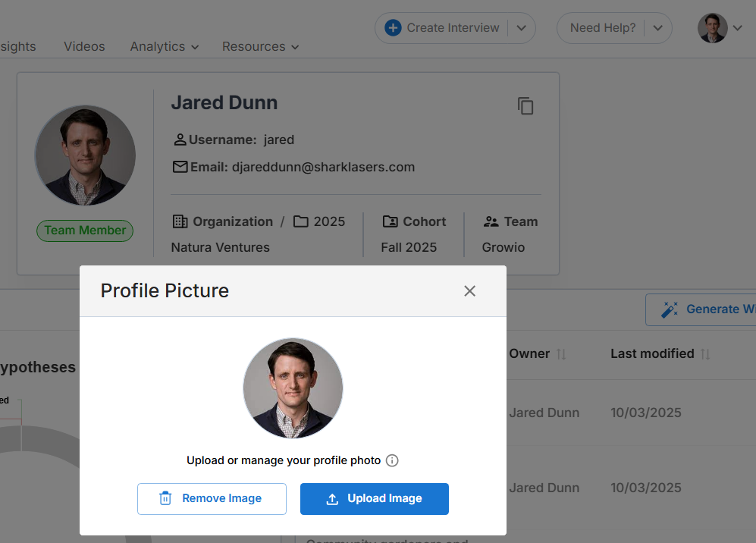
Task: Close the Profile Picture dialog
Action: click(x=470, y=291)
